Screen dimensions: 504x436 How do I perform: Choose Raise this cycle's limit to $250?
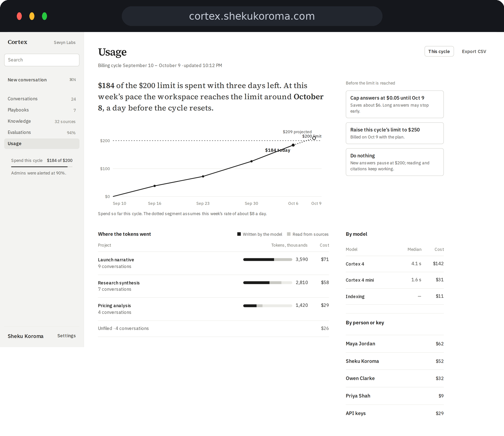[x=395, y=133]
